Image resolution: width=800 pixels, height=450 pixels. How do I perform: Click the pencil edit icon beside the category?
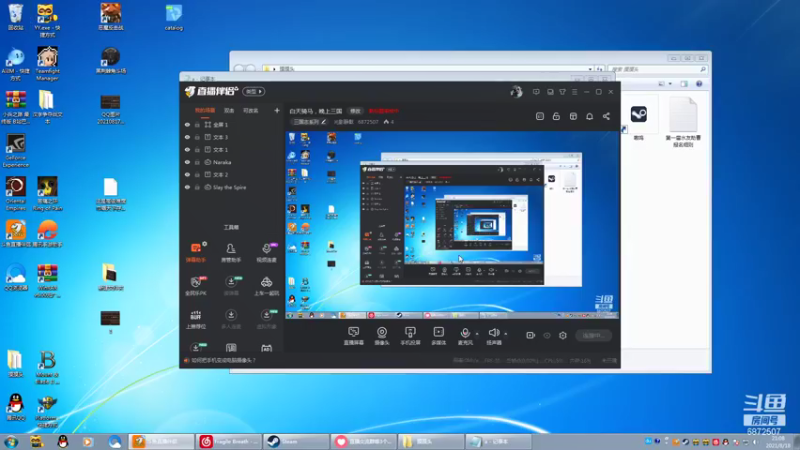click(x=323, y=122)
